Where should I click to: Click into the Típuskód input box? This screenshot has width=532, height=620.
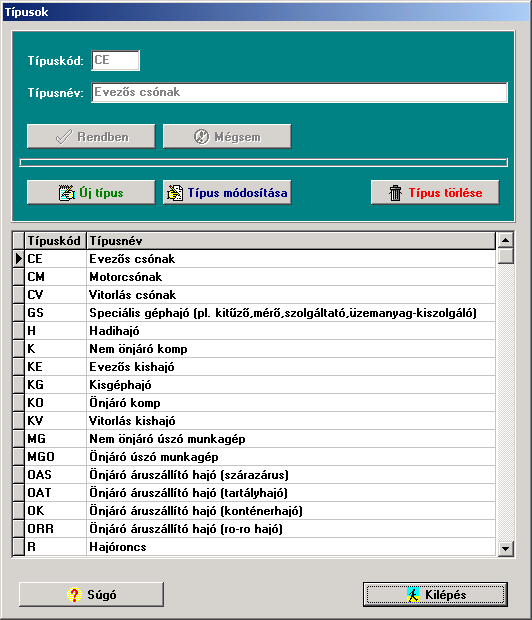pyautogui.click(x=115, y=60)
